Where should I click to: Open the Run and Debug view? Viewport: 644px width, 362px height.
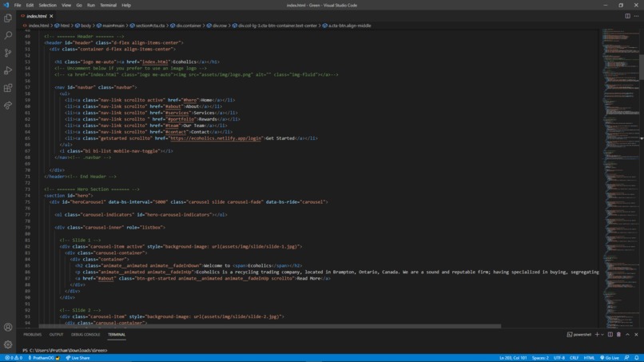8,70
